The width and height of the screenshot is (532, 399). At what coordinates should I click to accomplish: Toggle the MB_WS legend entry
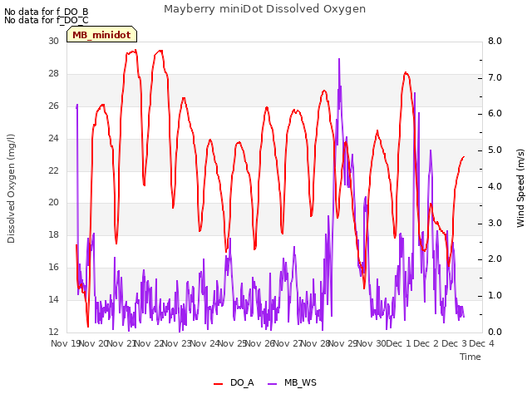292,382
